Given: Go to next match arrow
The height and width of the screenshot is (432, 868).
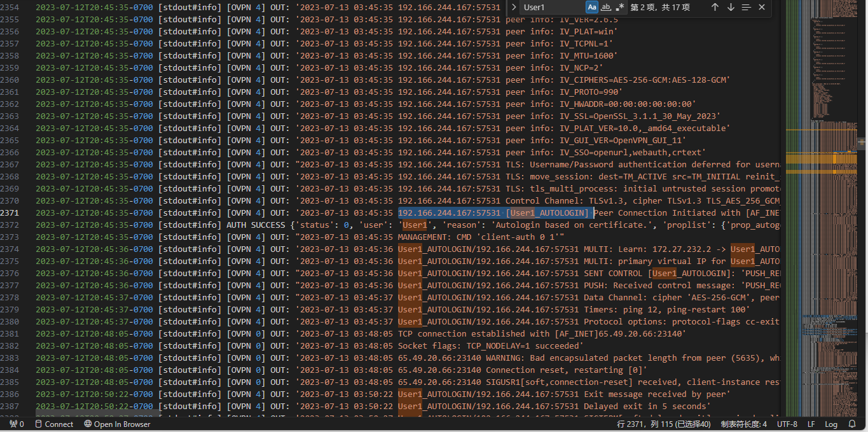Looking at the screenshot, I should (x=731, y=7).
